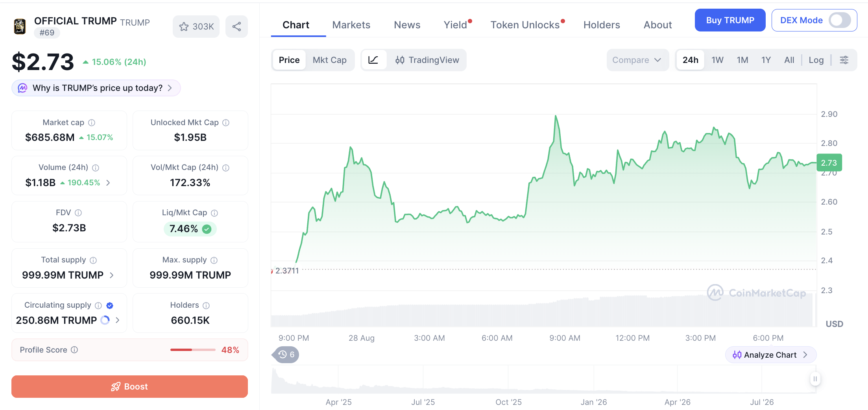Add TRUMP to watchlist with star button

coord(196,26)
